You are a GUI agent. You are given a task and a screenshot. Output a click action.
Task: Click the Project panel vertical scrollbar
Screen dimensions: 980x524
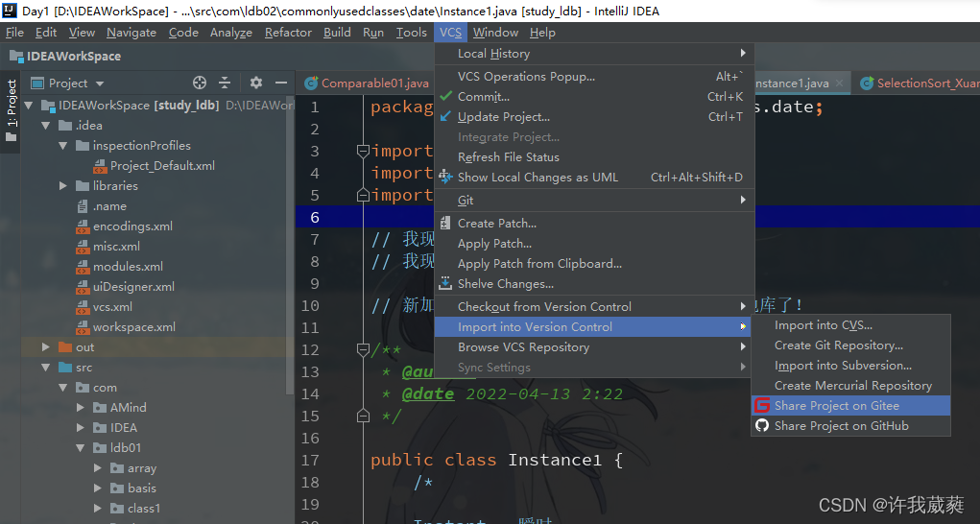289,247
